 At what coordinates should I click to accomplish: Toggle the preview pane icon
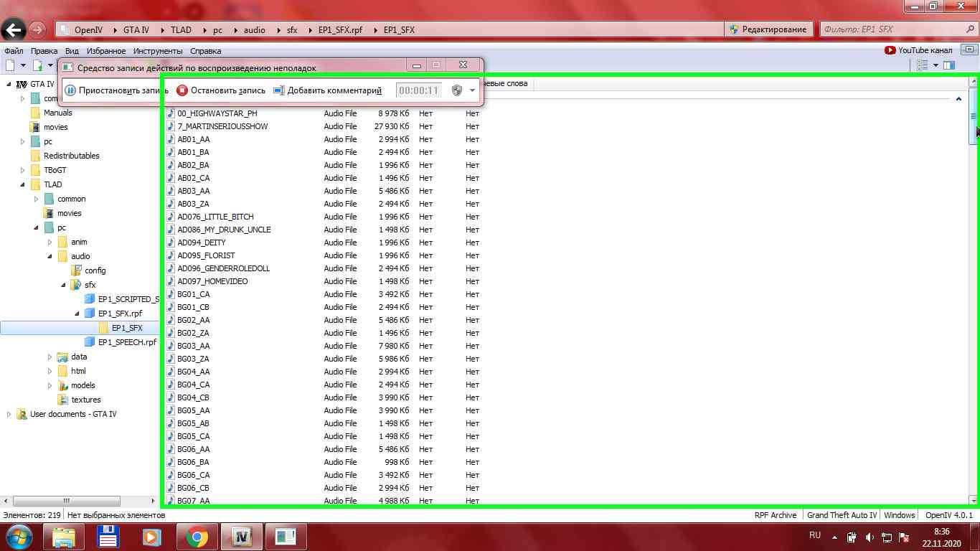pyautogui.click(x=949, y=65)
